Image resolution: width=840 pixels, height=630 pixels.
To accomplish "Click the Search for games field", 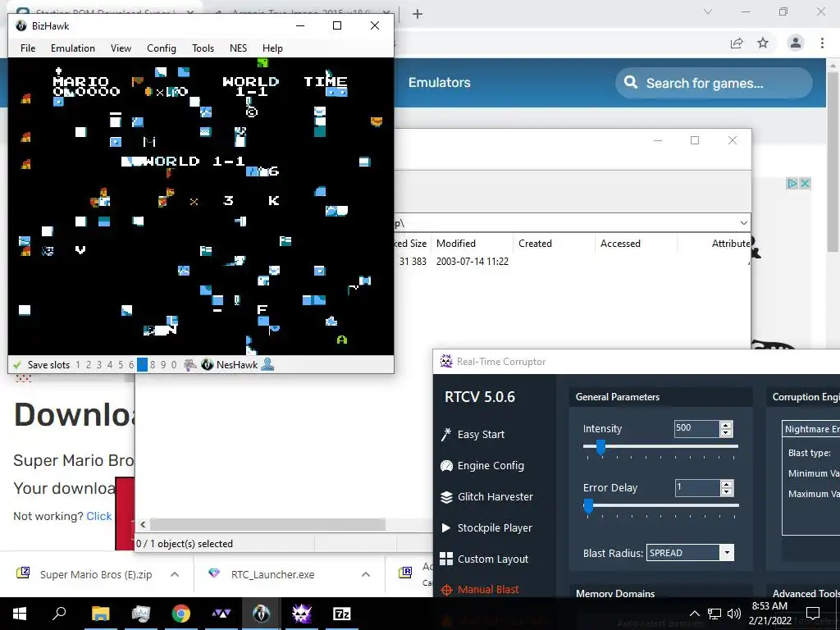I will point(714,83).
